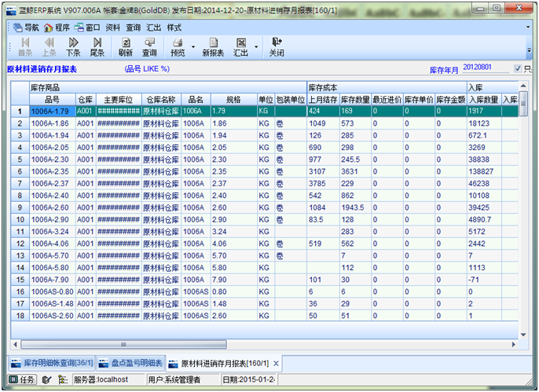Click the 上月结存 column header
This screenshot has width=539, height=392.
[323, 100]
